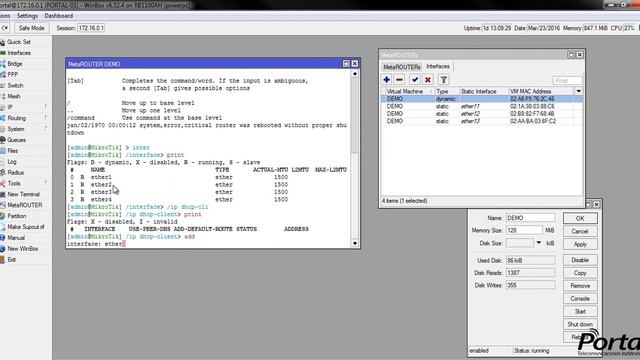The image size is (640, 360).
Task: Open Queues from the sidebar
Action: [16, 140]
